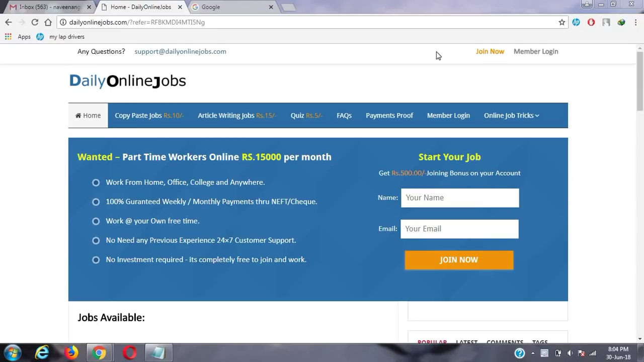
Task: Show hidden system tray icons arrow
Action: point(533,353)
